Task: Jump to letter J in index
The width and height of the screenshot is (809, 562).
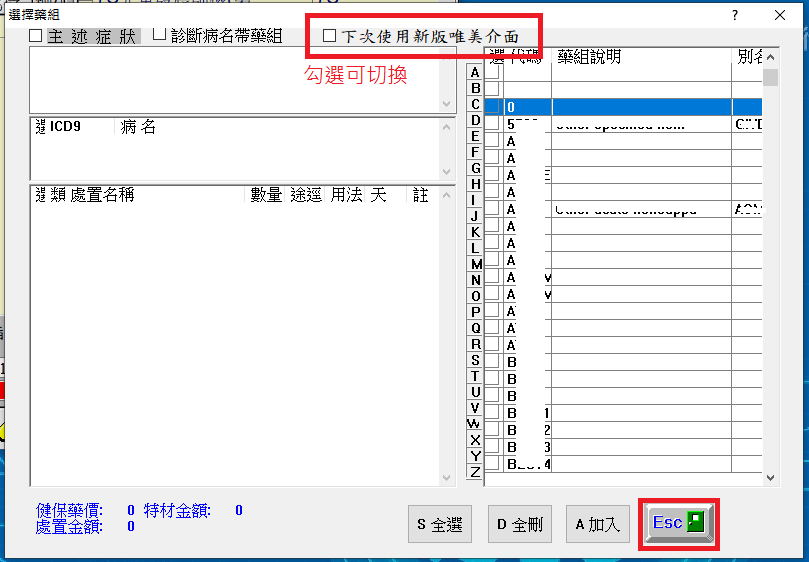Action: tap(475, 216)
